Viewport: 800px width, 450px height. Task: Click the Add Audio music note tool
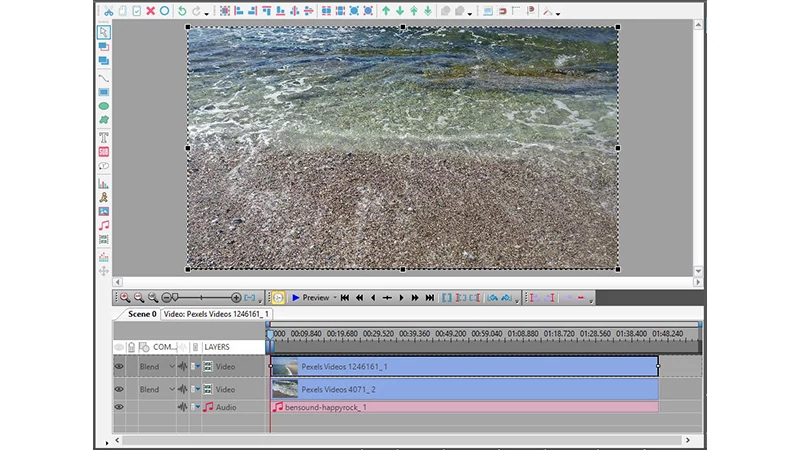pyautogui.click(x=104, y=225)
